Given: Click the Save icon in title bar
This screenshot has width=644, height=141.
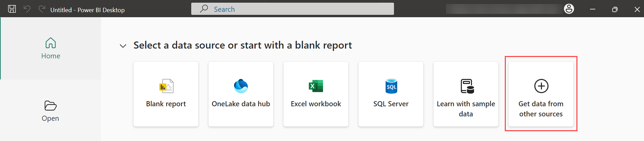Looking at the screenshot, I should point(12,9).
